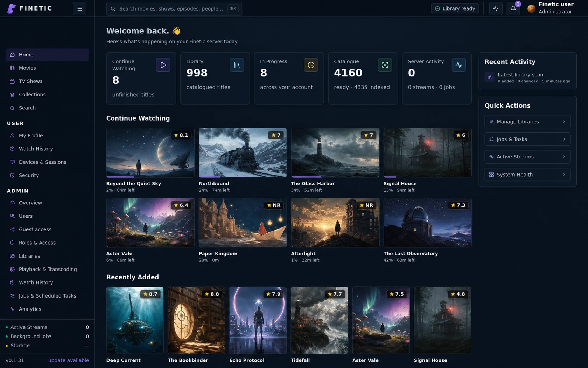588x368 pixels.
Task: Click the user avatar with letter F
Action: tap(531, 9)
